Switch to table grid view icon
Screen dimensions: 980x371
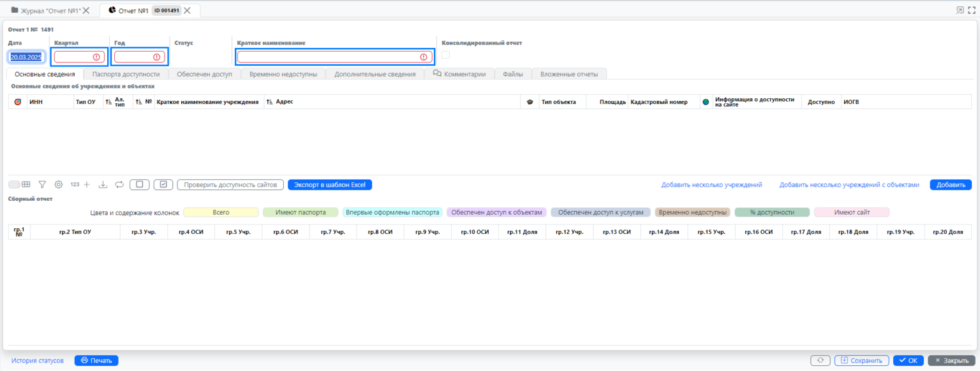(26, 185)
